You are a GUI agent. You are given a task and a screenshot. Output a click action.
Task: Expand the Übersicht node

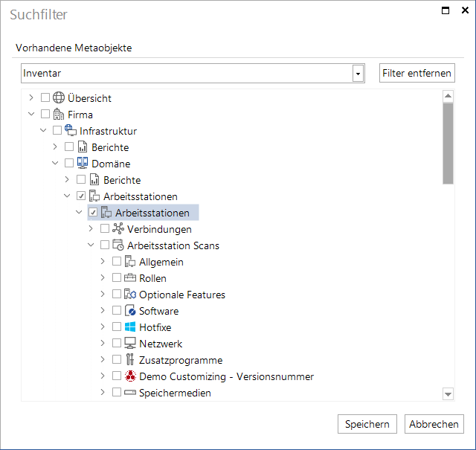31,97
